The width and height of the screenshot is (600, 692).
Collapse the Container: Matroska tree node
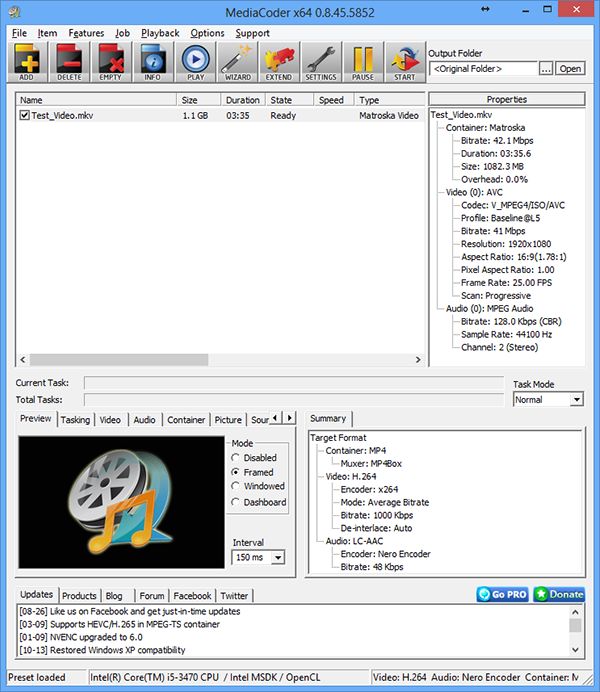(440, 128)
